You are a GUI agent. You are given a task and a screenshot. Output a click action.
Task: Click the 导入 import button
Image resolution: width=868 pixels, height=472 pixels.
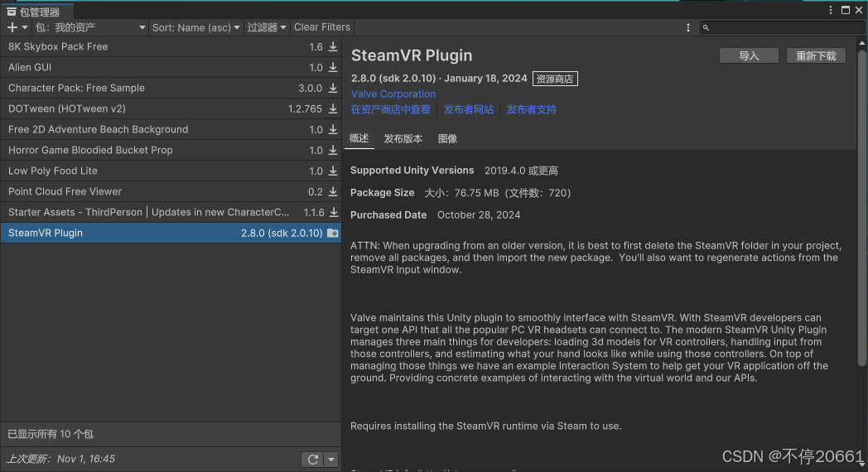pyautogui.click(x=749, y=55)
